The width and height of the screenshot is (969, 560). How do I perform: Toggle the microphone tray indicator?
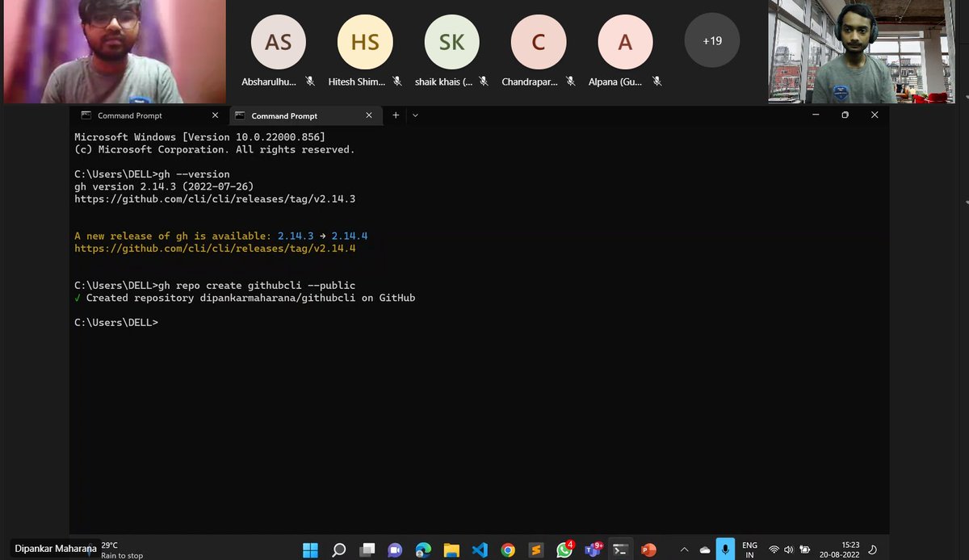click(725, 550)
